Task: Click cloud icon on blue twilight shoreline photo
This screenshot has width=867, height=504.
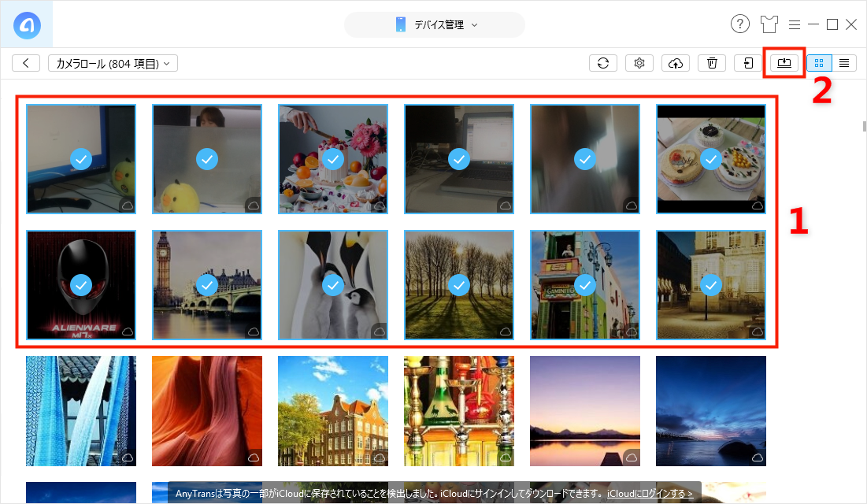Action: (x=758, y=458)
